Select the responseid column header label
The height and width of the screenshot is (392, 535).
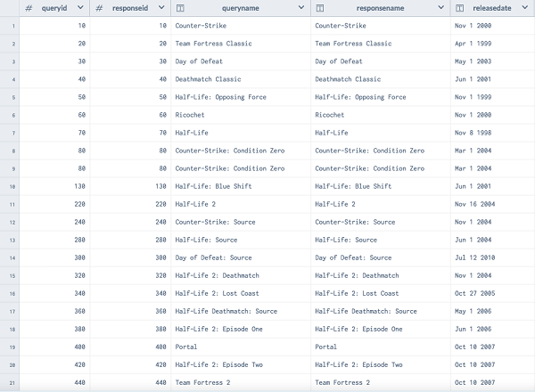tap(130, 8)
